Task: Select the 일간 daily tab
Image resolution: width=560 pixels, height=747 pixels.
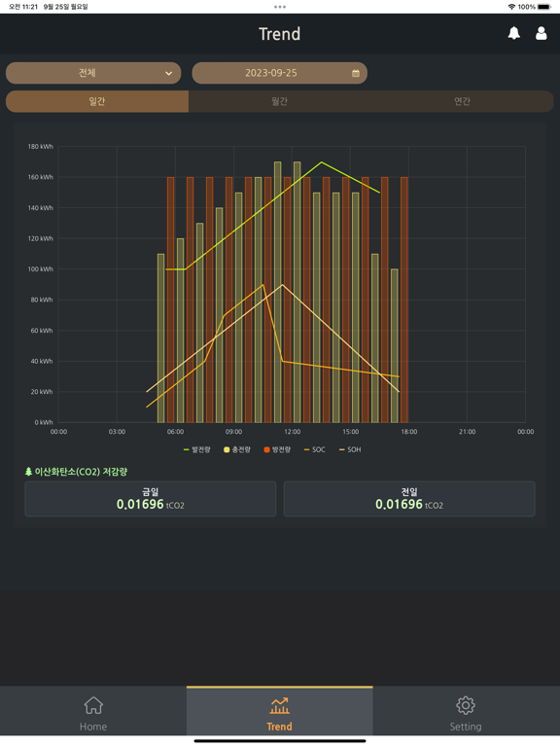Action: pyautogui.click(x=97, y=101)
